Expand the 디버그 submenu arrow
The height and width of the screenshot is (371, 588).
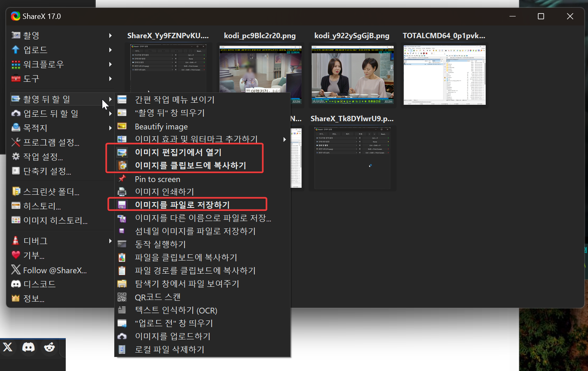pyautogui.click(x=110, y=241)
